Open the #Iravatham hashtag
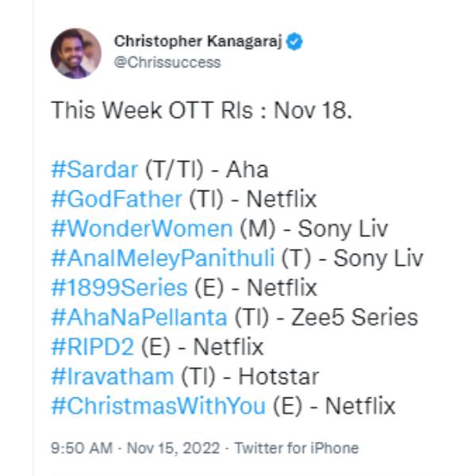The width and height of the screenshot is (476, 476). pos(112,376)
